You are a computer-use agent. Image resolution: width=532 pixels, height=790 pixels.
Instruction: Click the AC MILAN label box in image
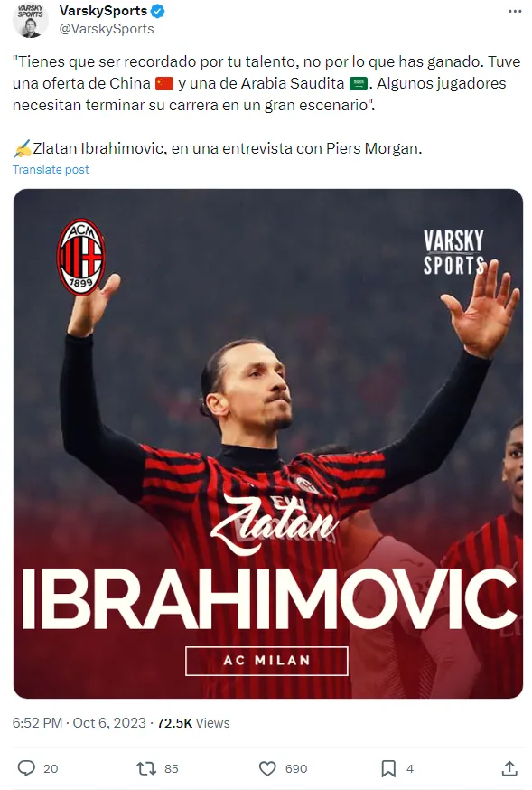266,661
